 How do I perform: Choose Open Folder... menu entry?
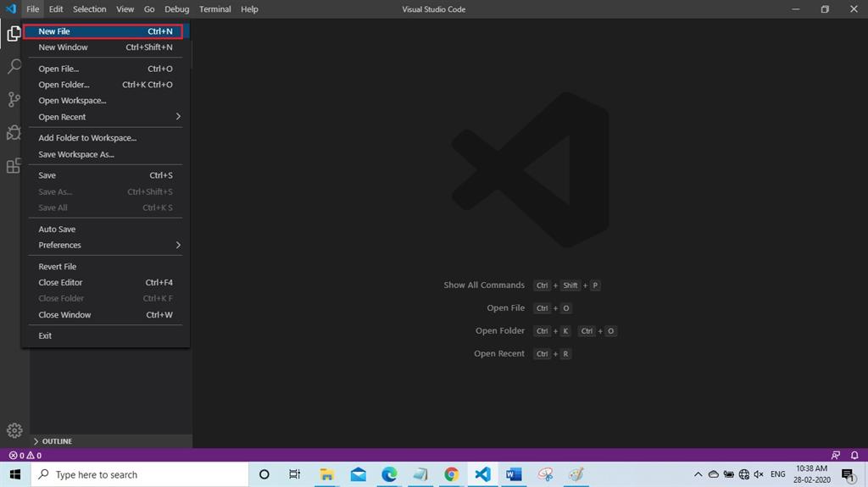(105, 85)
